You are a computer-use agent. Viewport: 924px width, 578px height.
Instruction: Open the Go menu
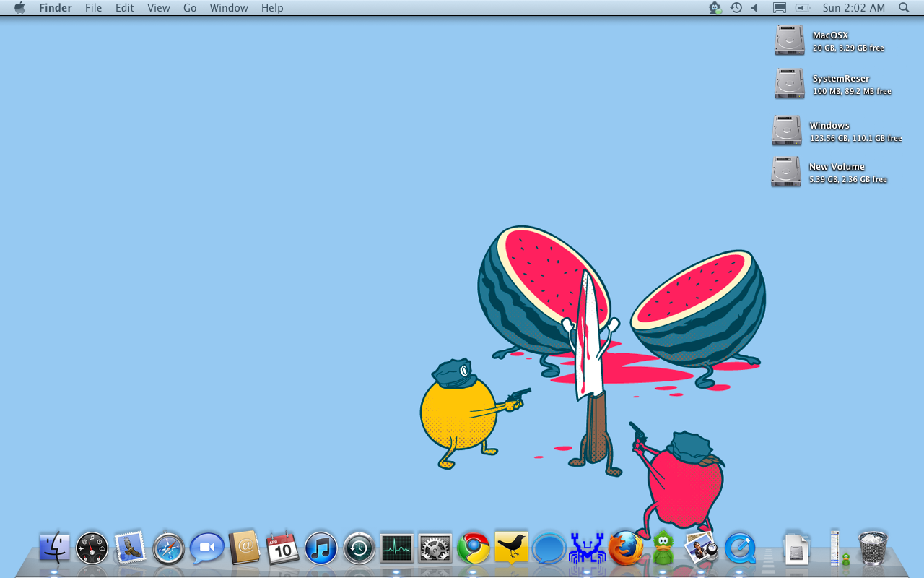[190, 8]
